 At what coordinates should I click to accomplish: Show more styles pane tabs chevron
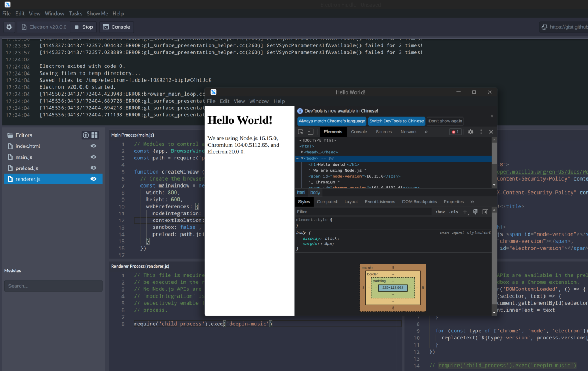[x=472, y=202]
